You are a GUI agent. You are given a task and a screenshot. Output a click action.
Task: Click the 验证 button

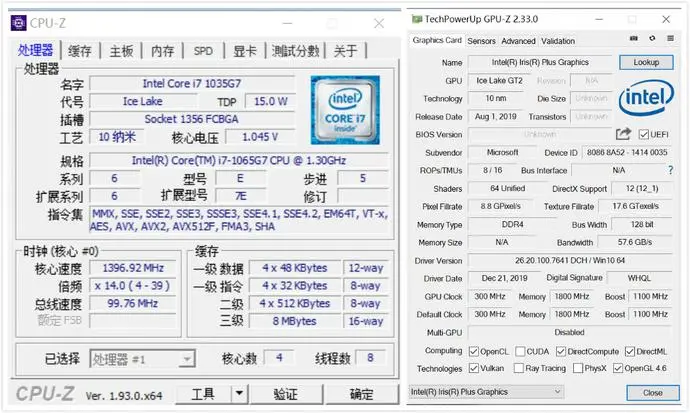point(286,394)
